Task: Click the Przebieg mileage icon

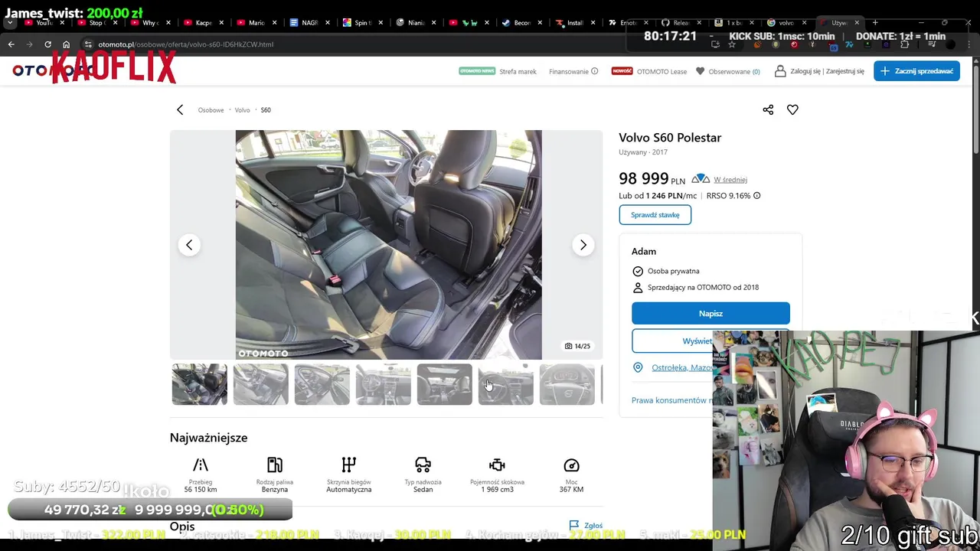Action: coord(201,465)
